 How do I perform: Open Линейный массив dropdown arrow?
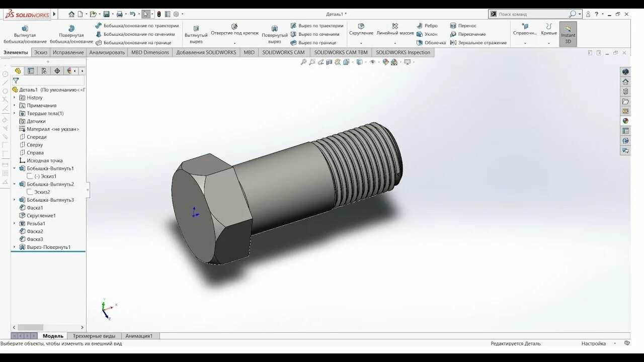click(x=395, y=44)
